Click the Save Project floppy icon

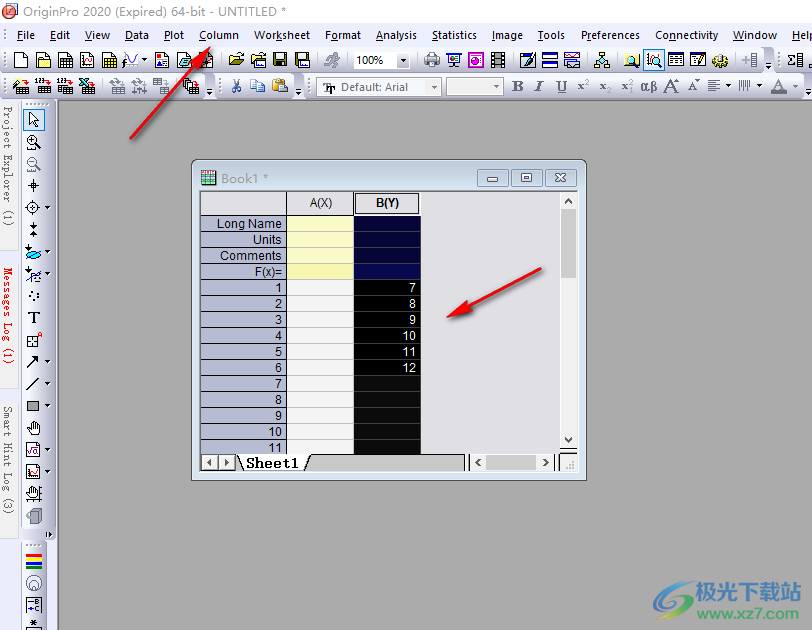[x=280, y=60]
